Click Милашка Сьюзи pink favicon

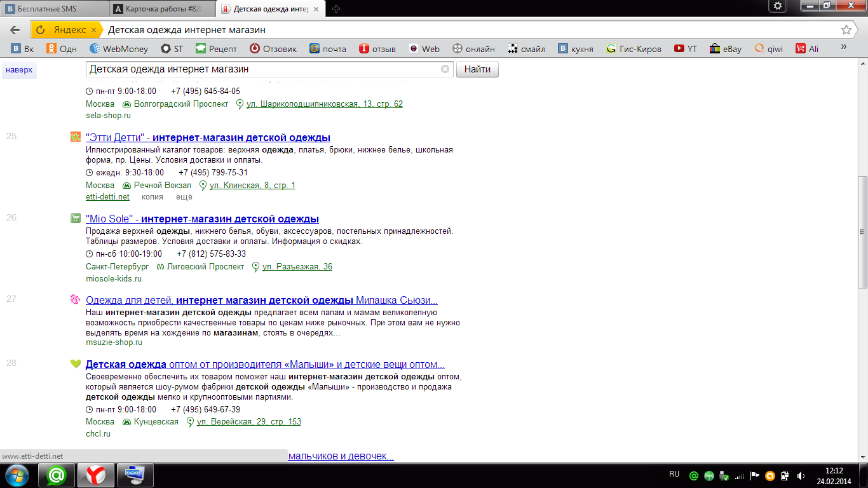coord(76,299)
